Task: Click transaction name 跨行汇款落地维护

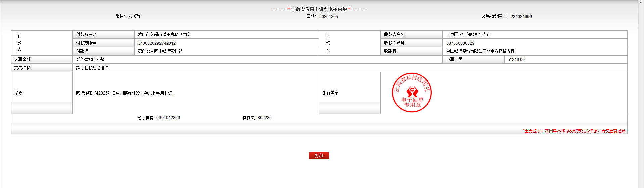Action: tap(92, 68)
